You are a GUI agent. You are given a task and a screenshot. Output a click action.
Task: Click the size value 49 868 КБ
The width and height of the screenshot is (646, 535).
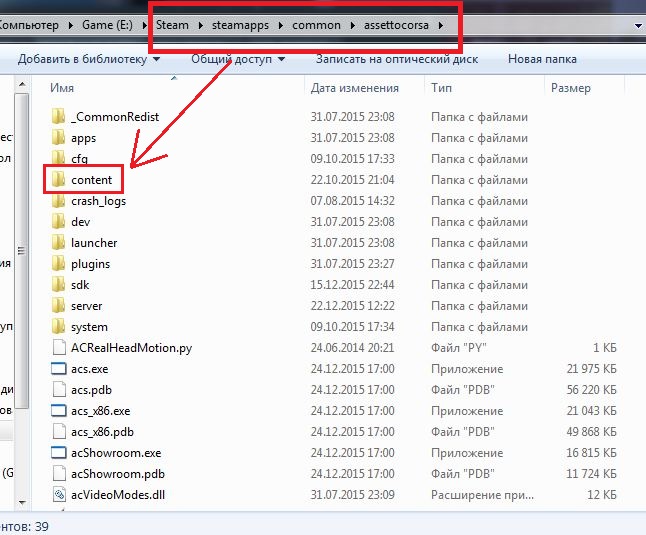(591, 432)
